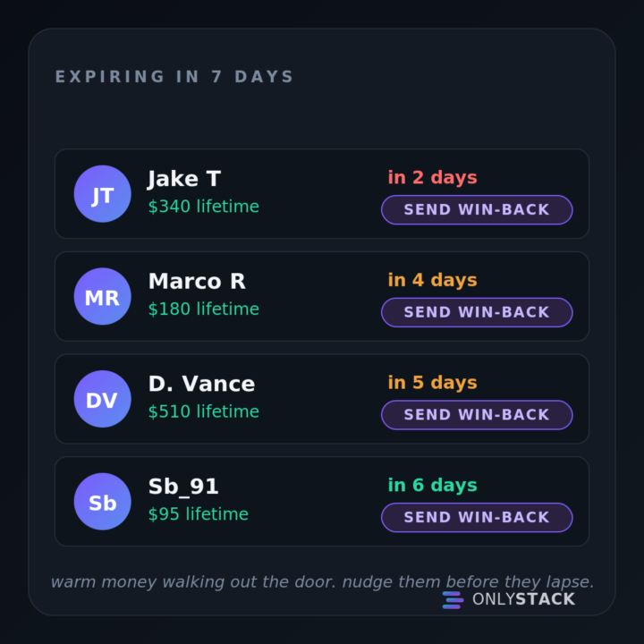
Task: Open Marco R's MR avatar
Action: 102,297
